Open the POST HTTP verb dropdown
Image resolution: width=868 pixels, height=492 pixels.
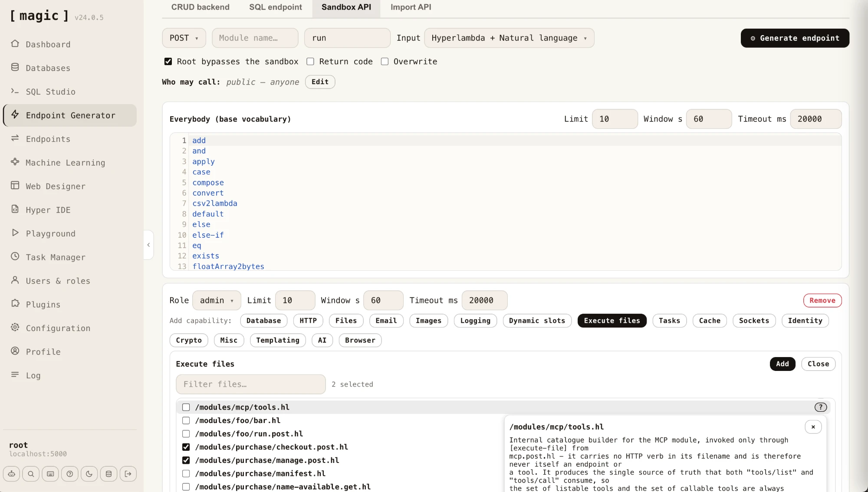(184, 38)
